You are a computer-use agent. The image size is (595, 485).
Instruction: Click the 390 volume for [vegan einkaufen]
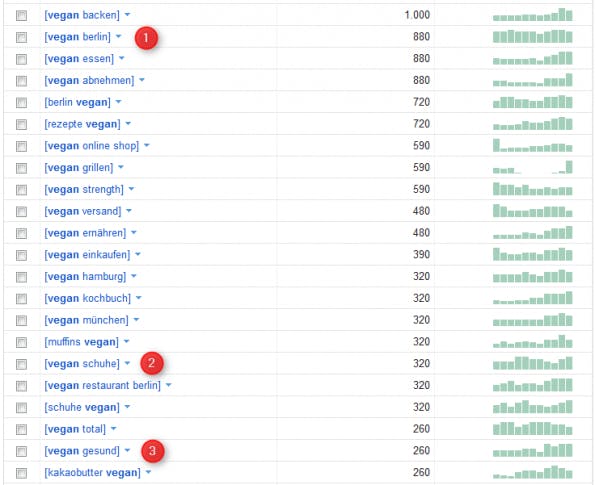(x=422, y=254)
